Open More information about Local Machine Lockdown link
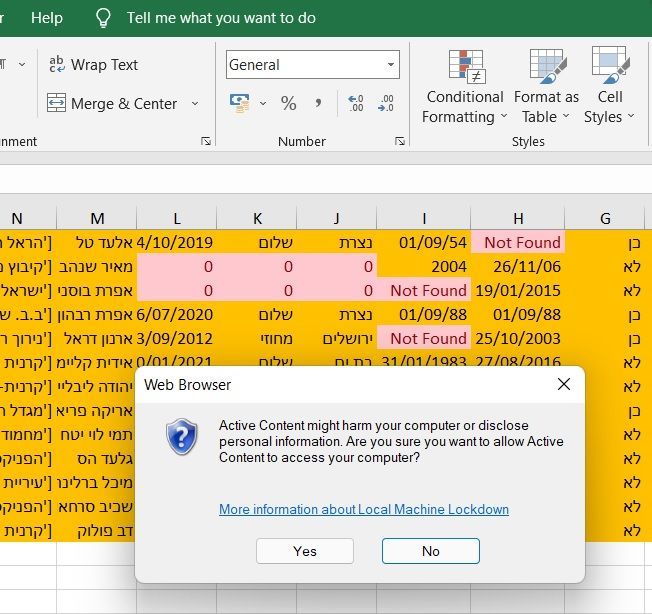Screen dimensions: 652x614 click(x=364, y=509)
